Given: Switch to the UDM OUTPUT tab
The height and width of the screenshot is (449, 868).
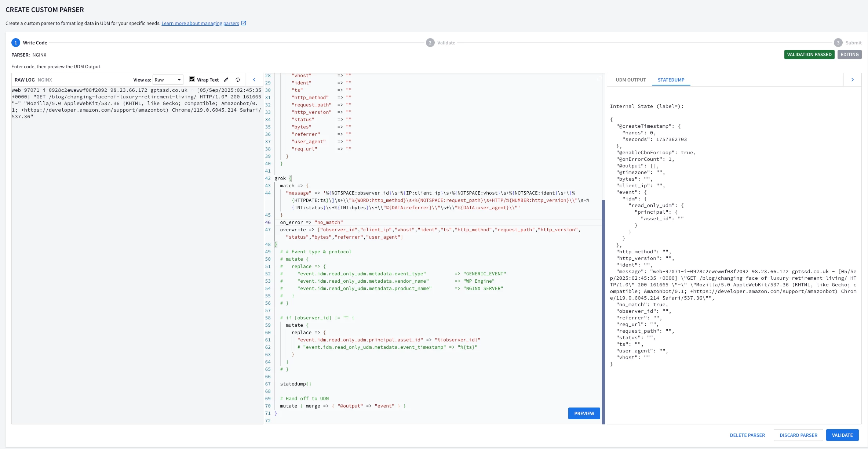Looking at the screenshot, I should tap(631, 80).
